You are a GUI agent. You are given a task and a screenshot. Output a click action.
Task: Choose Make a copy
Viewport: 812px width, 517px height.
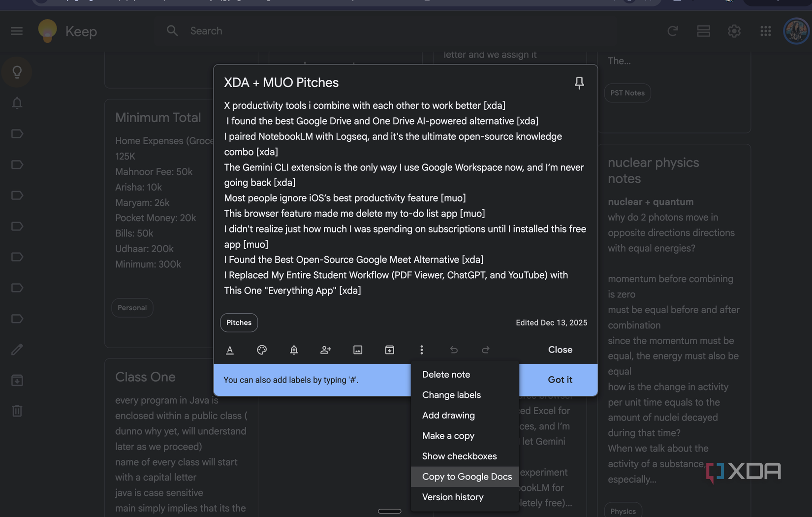click(465, 436)
